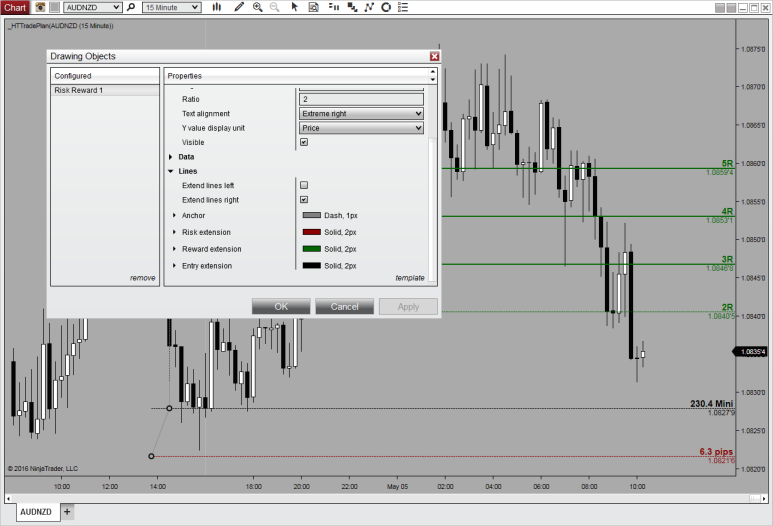Click the remove link under Configured

(x=142, y=278)
